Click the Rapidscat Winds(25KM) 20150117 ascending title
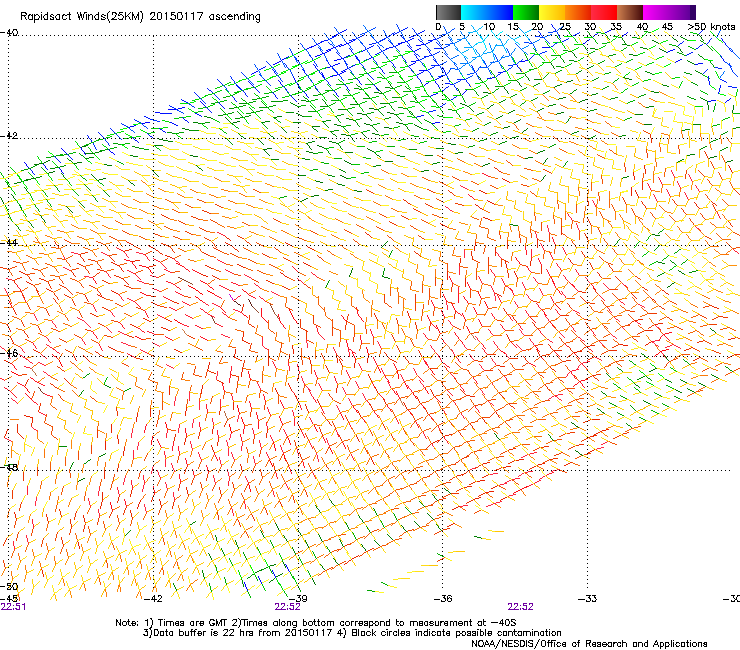Screen dimensions: 740x650 140,17
